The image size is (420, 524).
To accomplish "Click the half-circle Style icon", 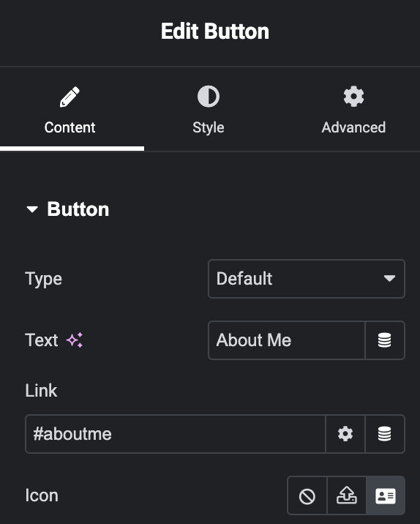I will pyautogui.click(x=209, y=97).
